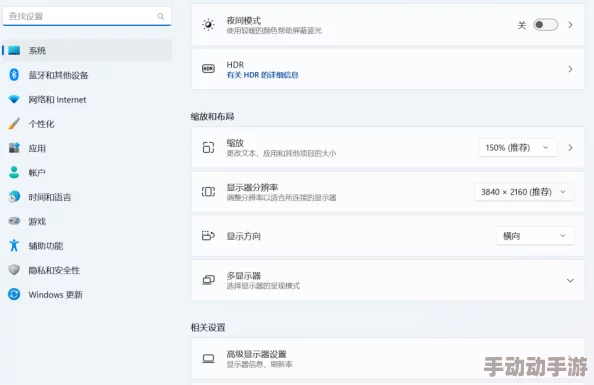Click the 显示器分辨率 icon

[208, 192]
